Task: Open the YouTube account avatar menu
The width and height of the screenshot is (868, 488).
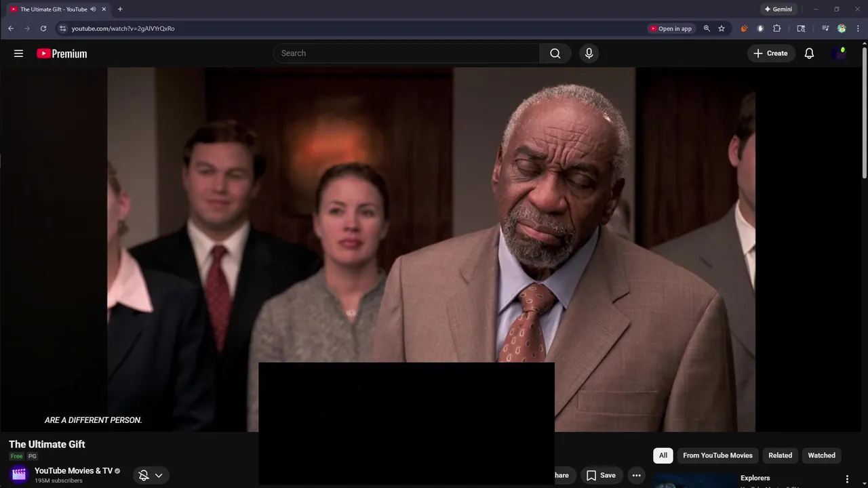Action: click(839, 54)
